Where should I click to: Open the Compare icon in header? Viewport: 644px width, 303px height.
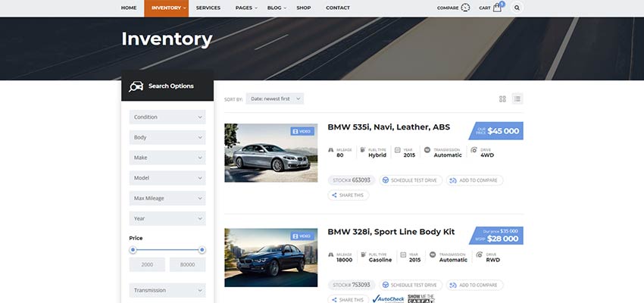465,8
